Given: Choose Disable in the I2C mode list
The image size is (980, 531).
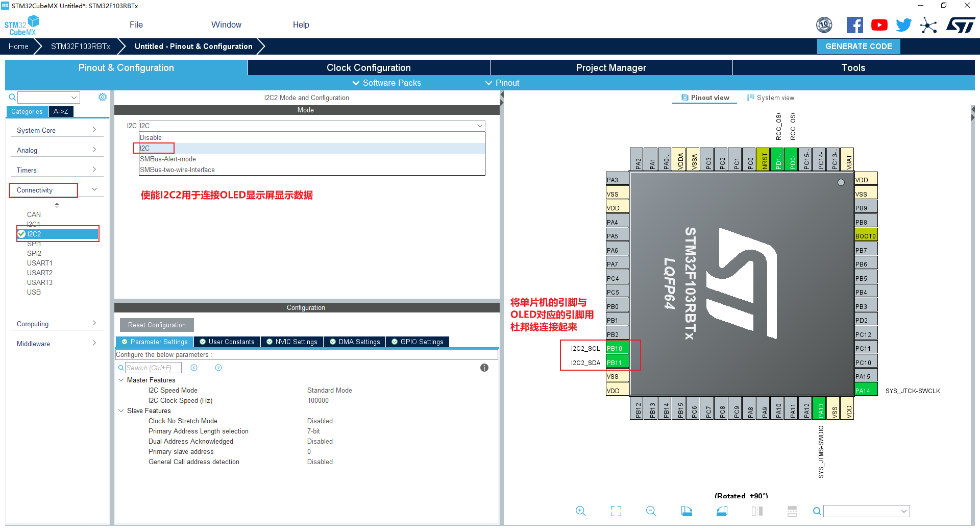Looking at the screenshot, I should (x=312, y=137).
